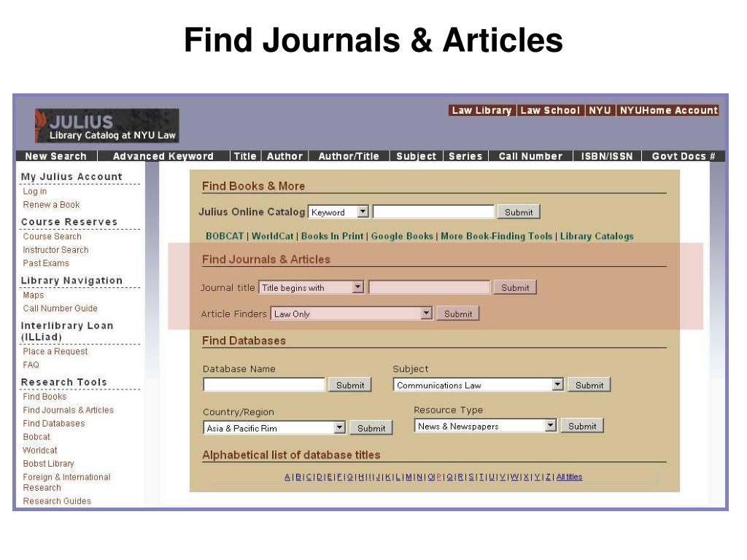Open the Worldcat sidebar link
The width and height of the screenshot is (747, 560).
40,450
